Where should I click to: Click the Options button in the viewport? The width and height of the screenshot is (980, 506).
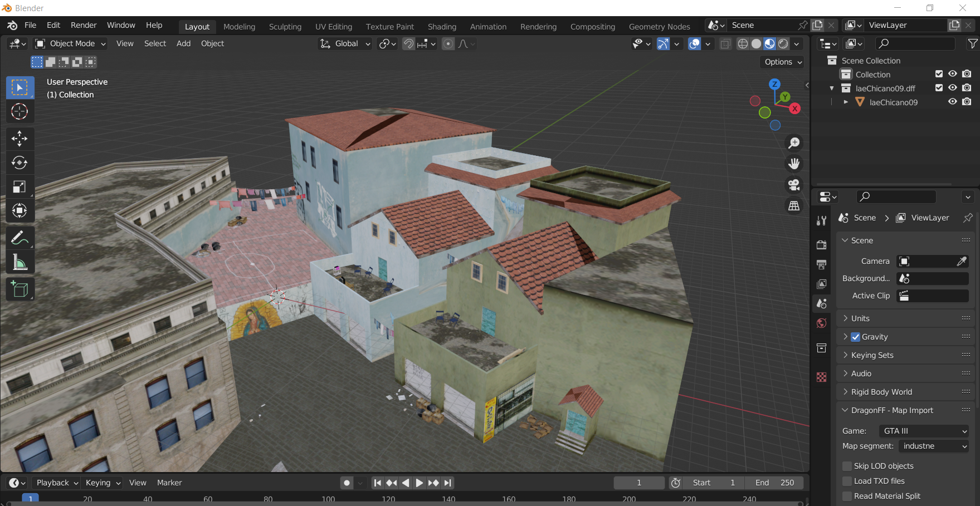pyautogui.click(x=783, y=62)
